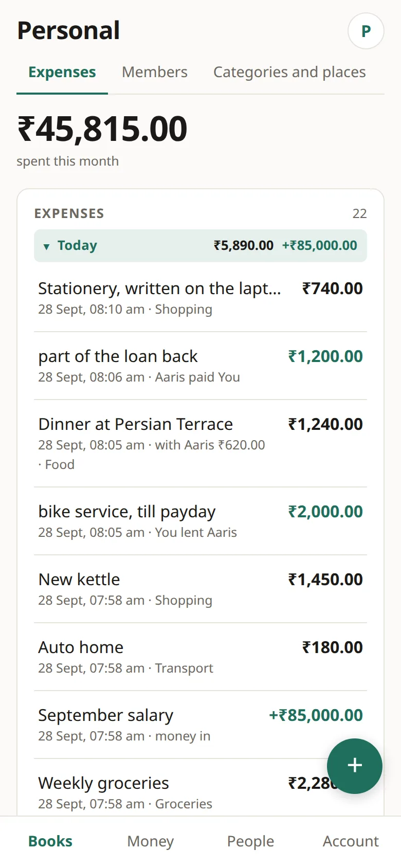Click the Today header's +₹85,000.00 income total
This screenshot has height=868, width=401.
[x=319, y=245]
